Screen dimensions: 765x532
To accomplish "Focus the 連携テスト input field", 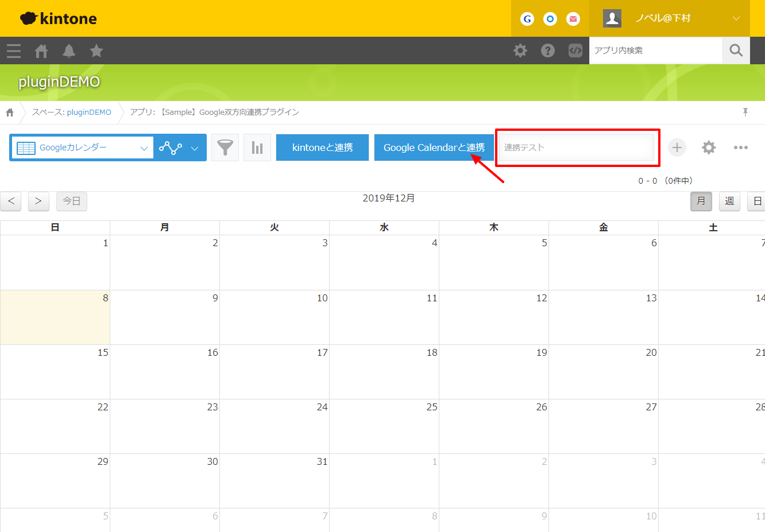I will point(577,147).
